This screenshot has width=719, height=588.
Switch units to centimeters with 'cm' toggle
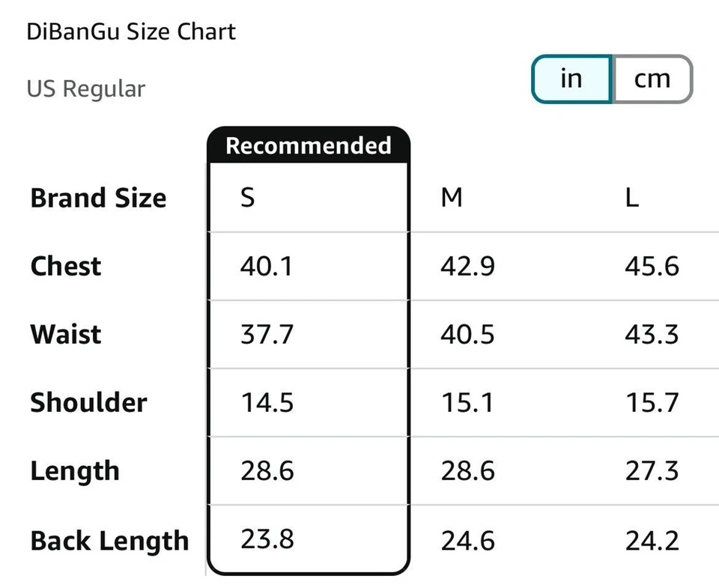(652, 79)
